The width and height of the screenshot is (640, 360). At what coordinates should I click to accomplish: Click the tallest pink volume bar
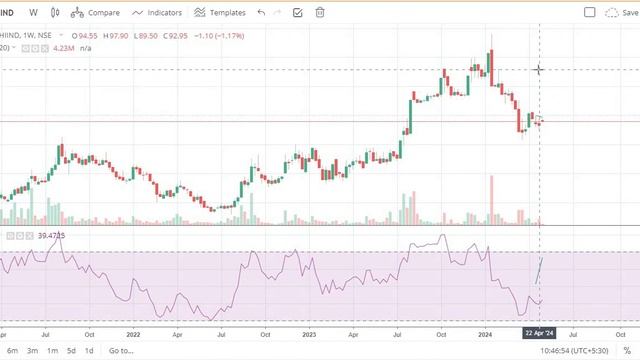click(x=491, y=200)
